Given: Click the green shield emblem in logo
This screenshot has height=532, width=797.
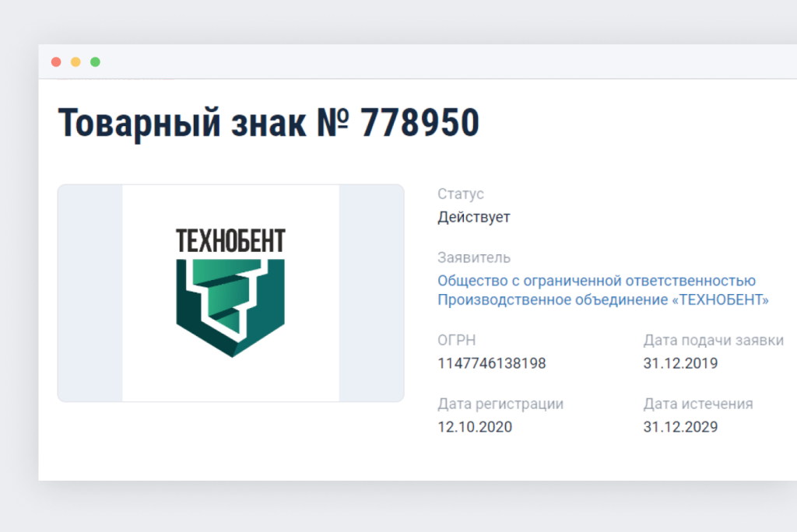Looking at the screenshot, I should (230, 308).
